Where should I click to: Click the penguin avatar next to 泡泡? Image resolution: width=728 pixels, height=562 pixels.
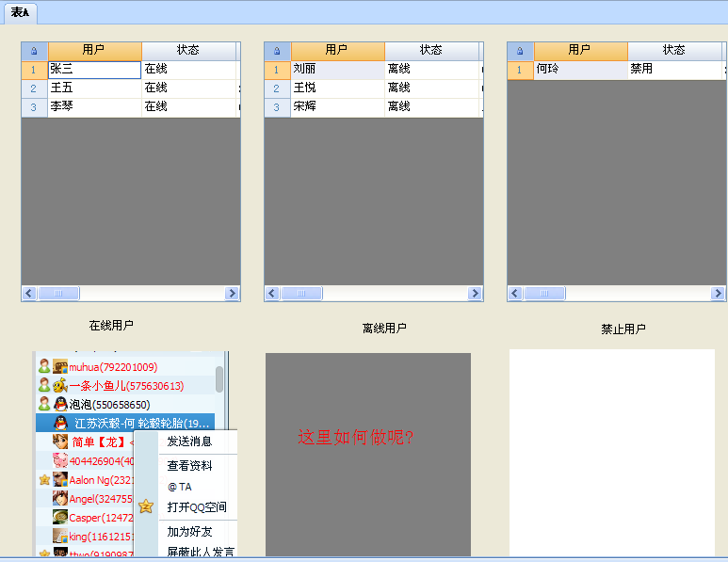click(x=60, y=405)
